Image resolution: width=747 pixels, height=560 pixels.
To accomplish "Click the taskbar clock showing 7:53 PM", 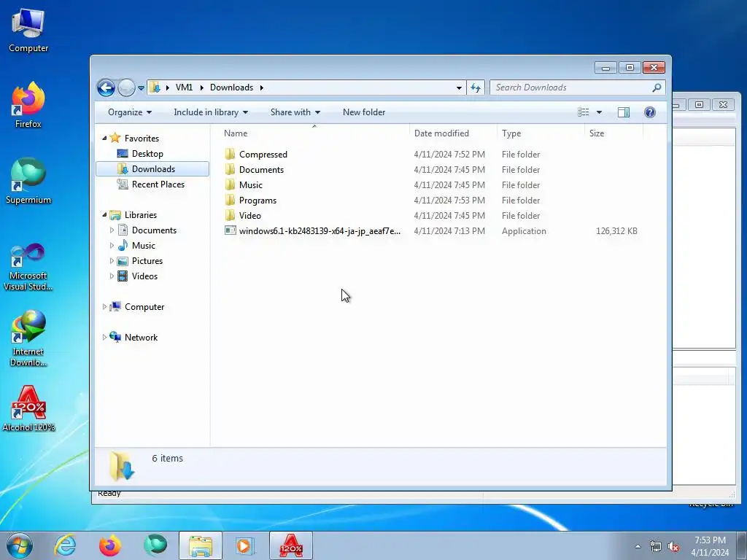I will click(710, 546).
